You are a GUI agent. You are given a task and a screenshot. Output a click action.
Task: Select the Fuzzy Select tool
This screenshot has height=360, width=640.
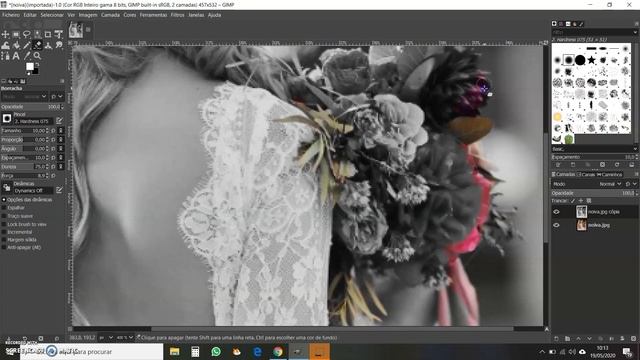point(37,34)
